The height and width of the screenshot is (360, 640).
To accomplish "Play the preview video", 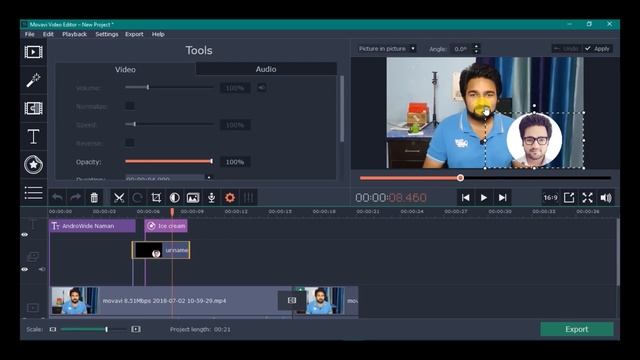I will click(484, 198).
